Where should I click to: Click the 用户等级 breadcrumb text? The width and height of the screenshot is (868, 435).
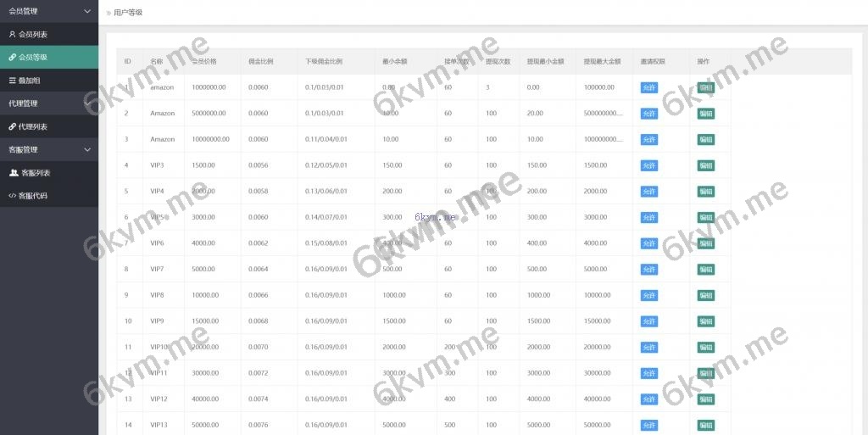128,13
